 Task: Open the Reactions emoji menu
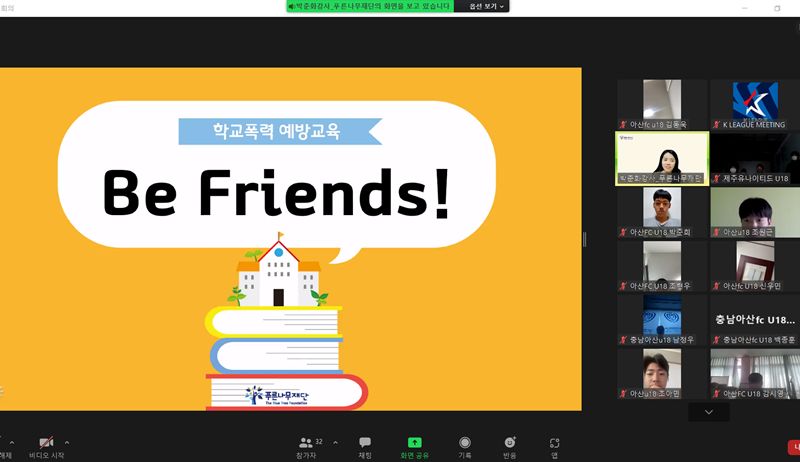coord(510,442)
